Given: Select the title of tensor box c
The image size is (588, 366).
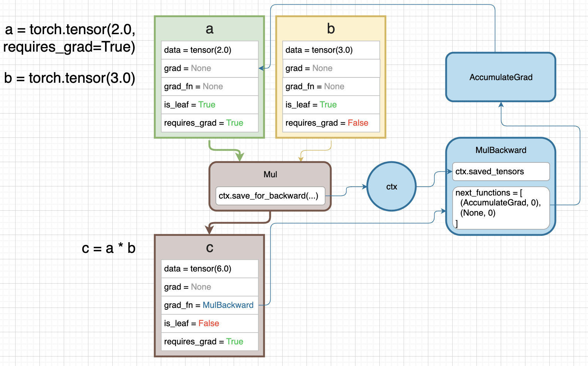Looking at the screenshot, I should point(209,248).
